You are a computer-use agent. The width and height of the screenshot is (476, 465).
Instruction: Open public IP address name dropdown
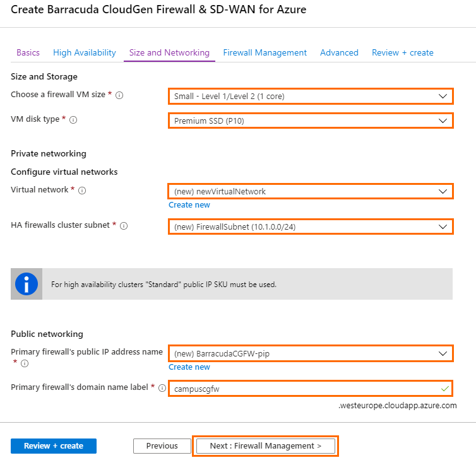(x=311, y=354)
